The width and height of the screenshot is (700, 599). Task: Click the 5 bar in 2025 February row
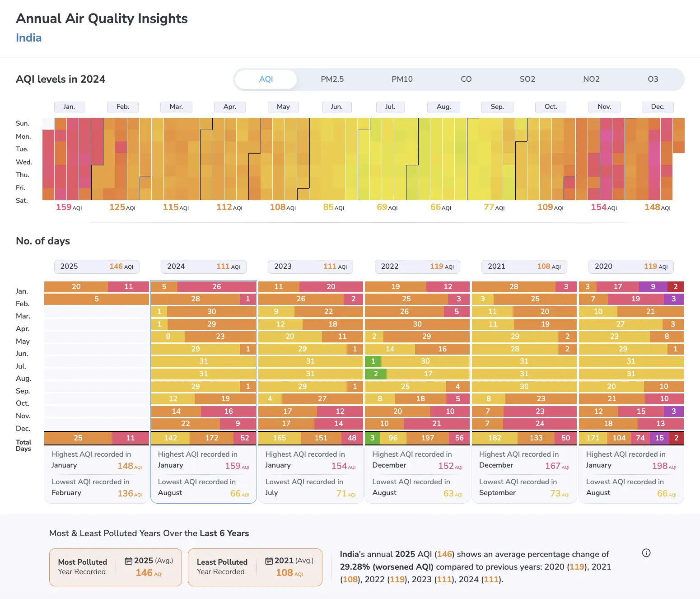click(97, 299)
